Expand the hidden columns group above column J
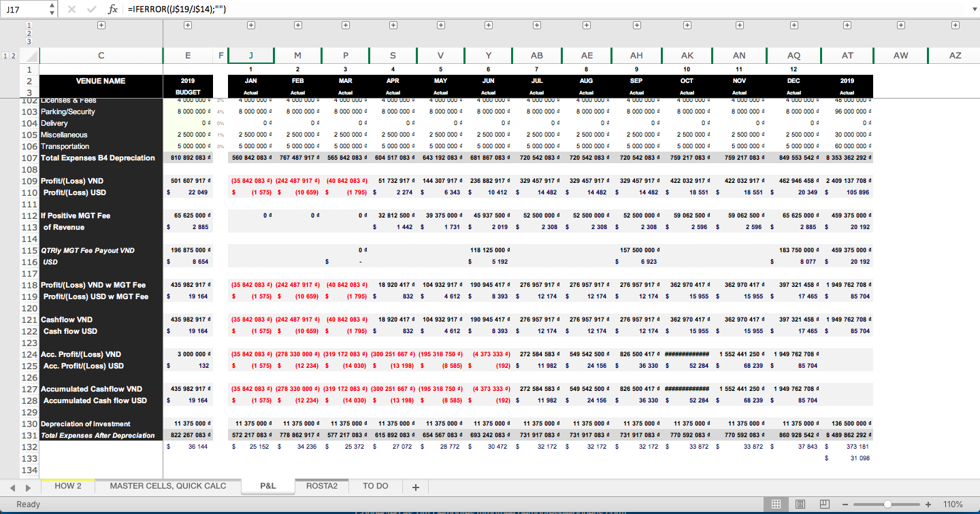Image resolution: width=980 pixels, height=514 pixels. point(250,25)
